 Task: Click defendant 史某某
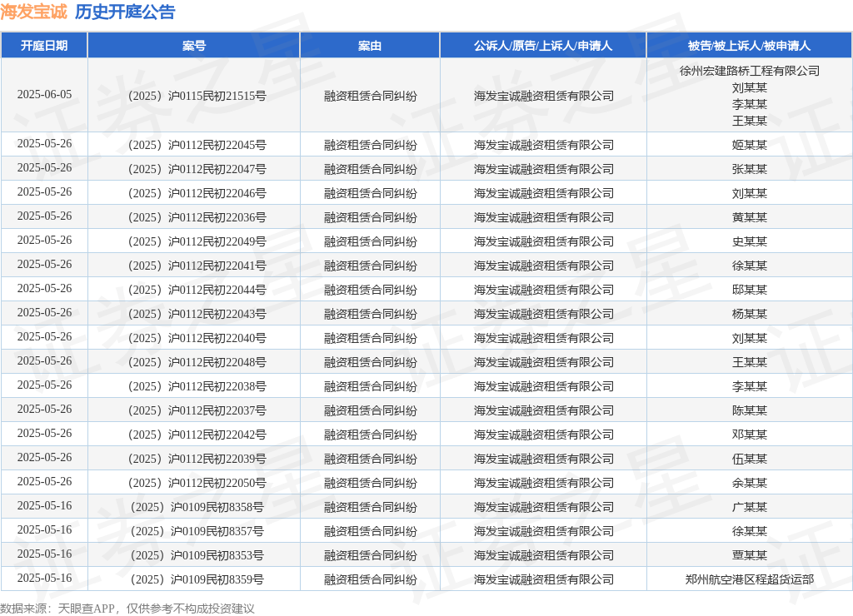[x=749, y=241]
